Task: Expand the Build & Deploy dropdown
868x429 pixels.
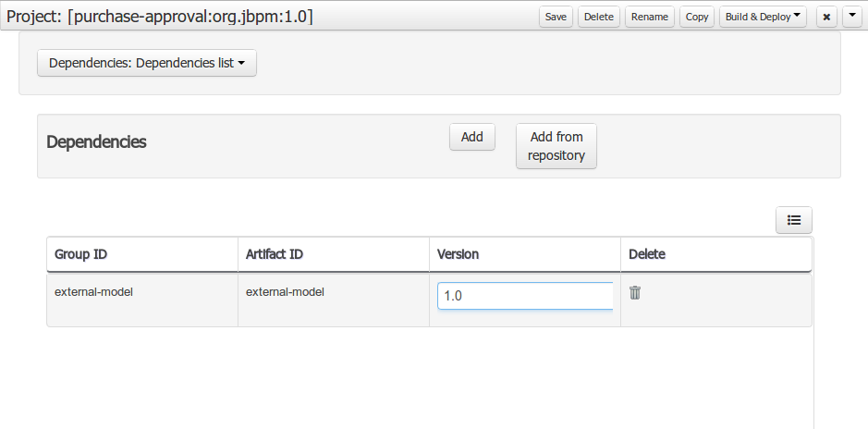Action: pos(763,17)
